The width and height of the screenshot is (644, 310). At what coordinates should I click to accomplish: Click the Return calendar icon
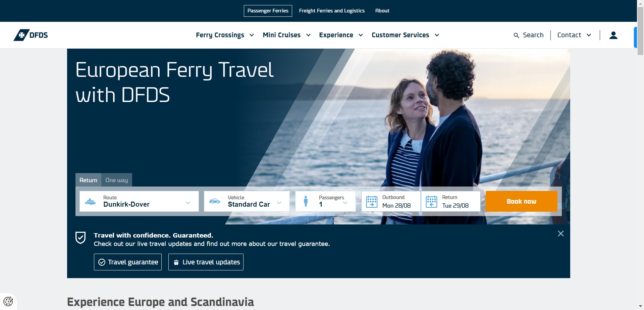coord(431,202)
